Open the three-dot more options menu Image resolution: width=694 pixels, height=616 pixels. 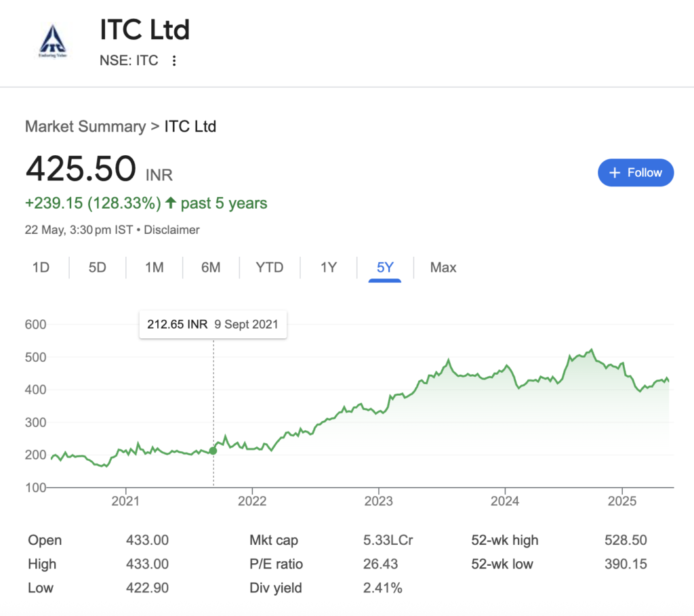(x=174, y=60)
